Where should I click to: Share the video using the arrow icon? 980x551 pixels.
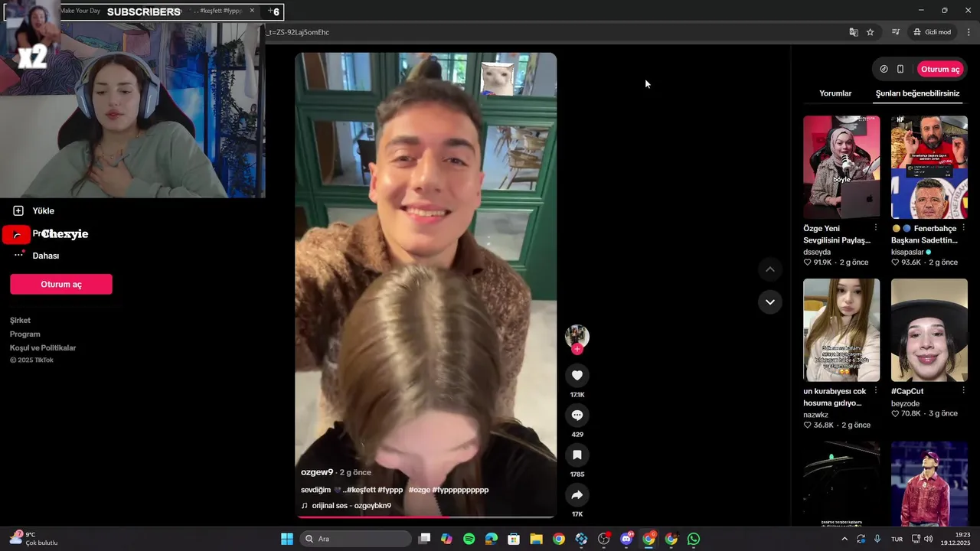577,494
